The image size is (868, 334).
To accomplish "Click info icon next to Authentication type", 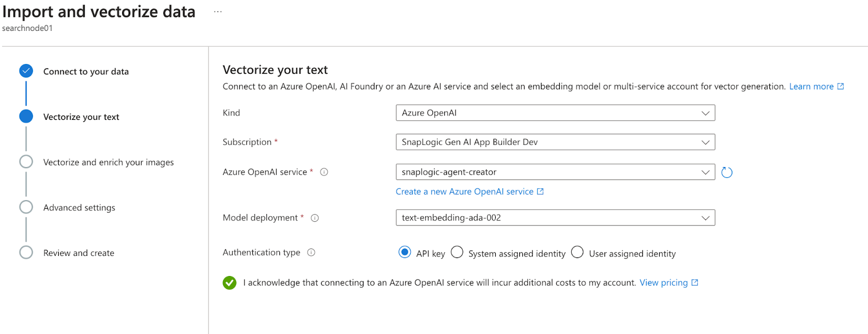I will point(311,253).
